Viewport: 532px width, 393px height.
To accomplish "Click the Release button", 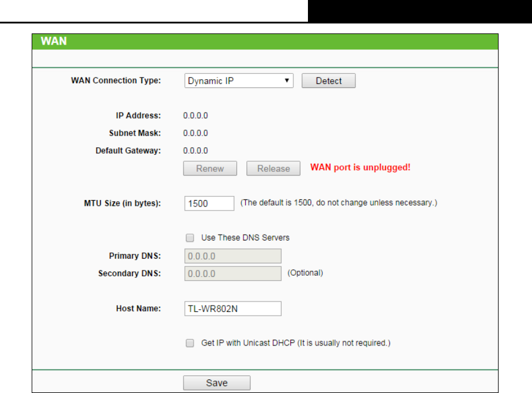I will pos(273,168).
